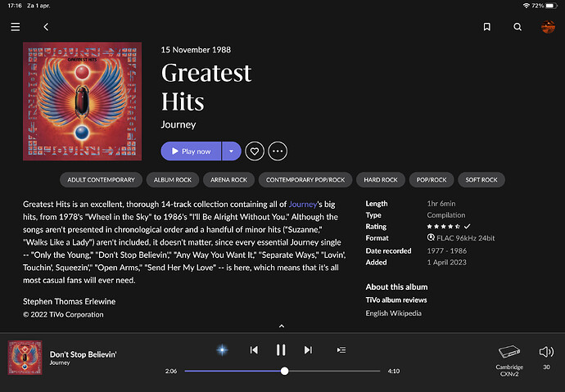565x392 pixels.
Task: Click Compilation type value
Action: pos(446,215)
